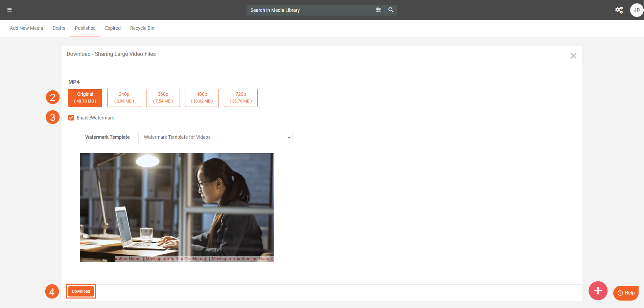Select the 720p 36.76 MB option
The height and width of the screenshot is (308, 644).
241,97
